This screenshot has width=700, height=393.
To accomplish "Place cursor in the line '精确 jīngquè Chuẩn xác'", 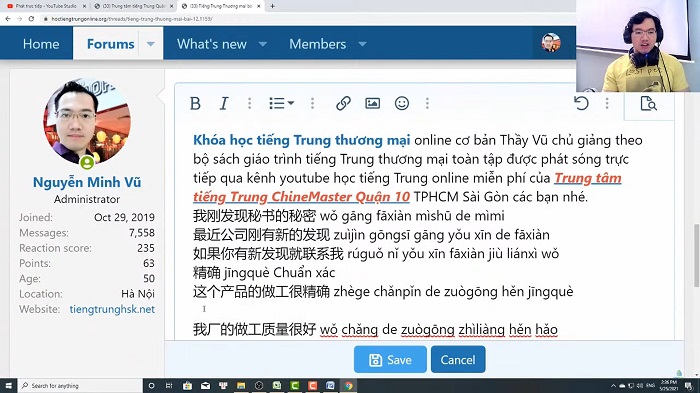I will pos(264,272).
